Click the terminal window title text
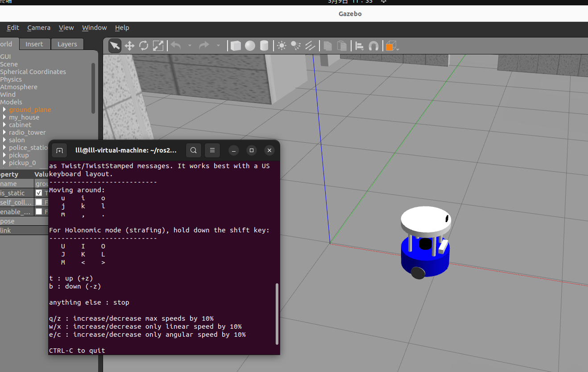The height and width of the screenshot is (372, 588). tap(126, 151)
